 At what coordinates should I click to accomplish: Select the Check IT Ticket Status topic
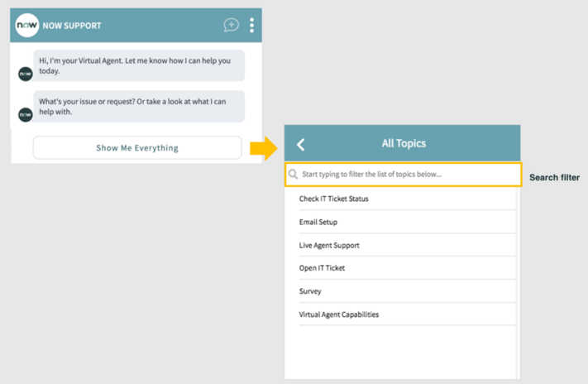(x=407, y=199)
